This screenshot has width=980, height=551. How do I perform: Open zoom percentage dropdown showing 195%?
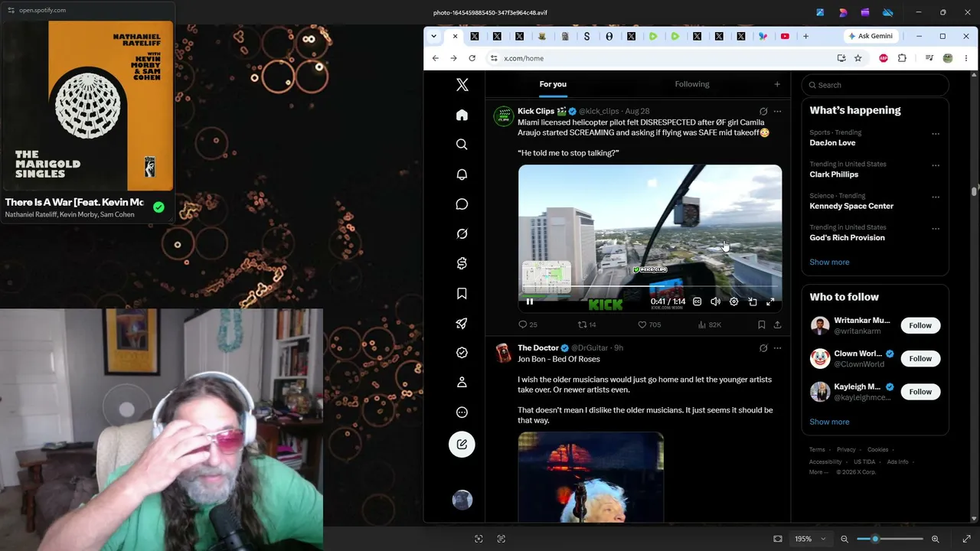pos(810,539)
